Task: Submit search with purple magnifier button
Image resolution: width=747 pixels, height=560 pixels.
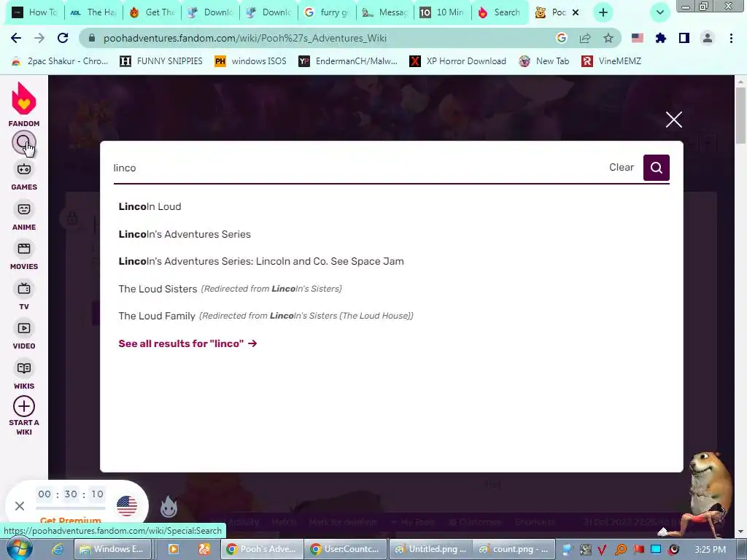Action: 656,168
